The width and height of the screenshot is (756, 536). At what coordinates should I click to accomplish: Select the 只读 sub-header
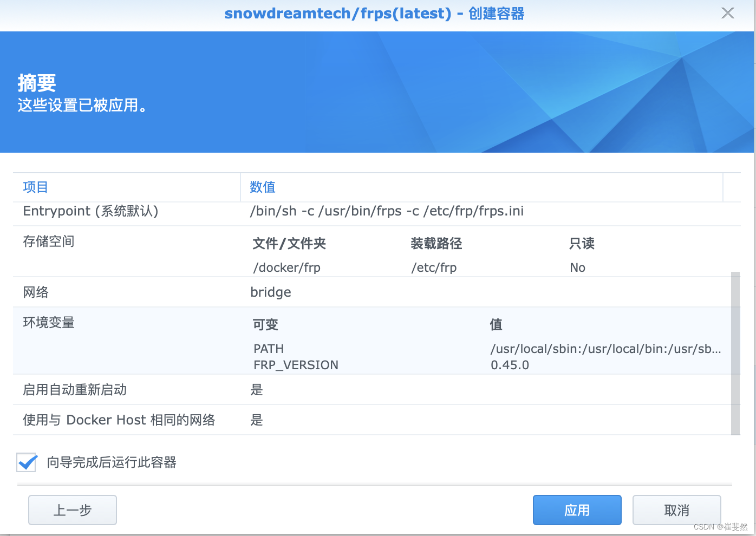[582, 244]
